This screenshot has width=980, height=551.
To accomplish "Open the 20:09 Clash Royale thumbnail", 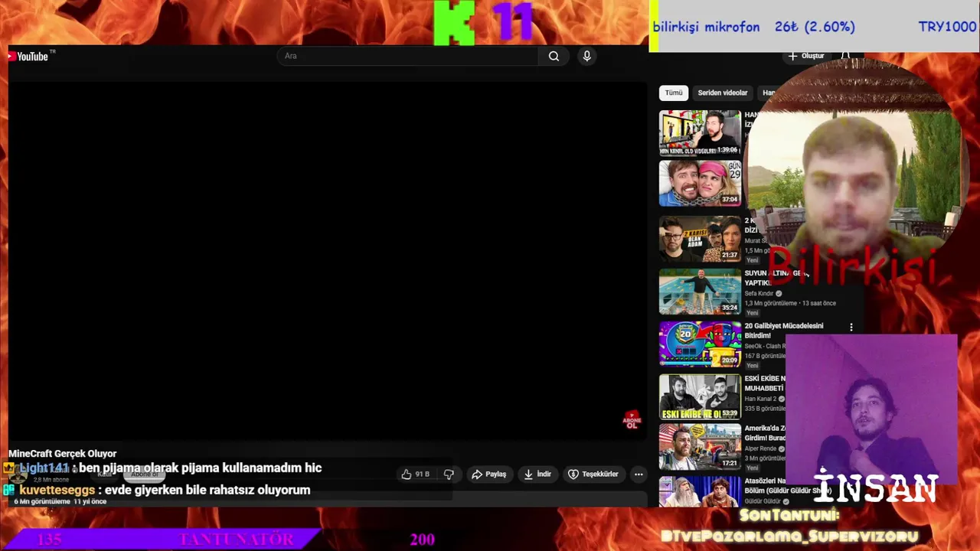I will click(x=700, y=344).
